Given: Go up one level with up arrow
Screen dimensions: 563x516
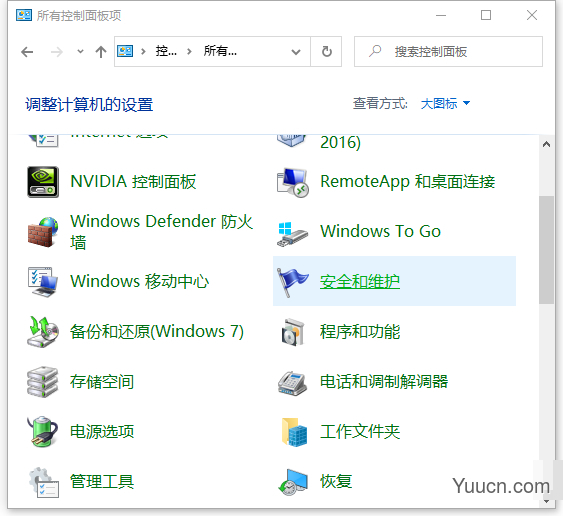Looking at the screenshot, I should (101, 52).
